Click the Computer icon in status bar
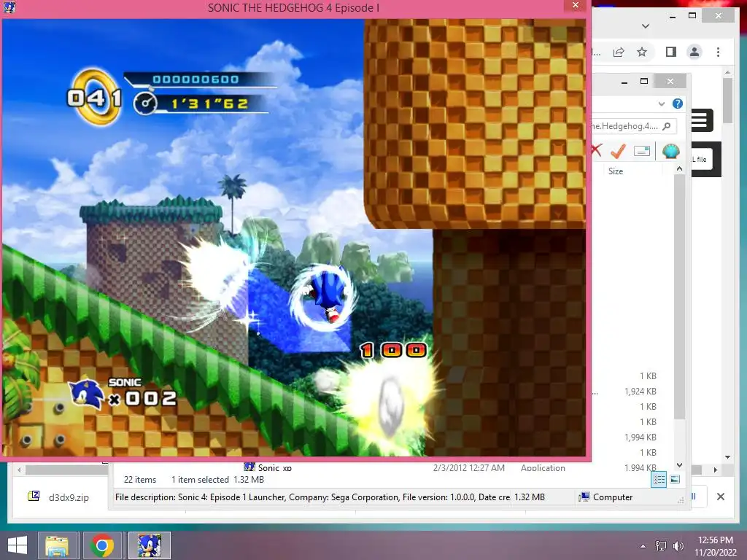Image resolution: width=747 pixels, height=560 pixels. 584,497
